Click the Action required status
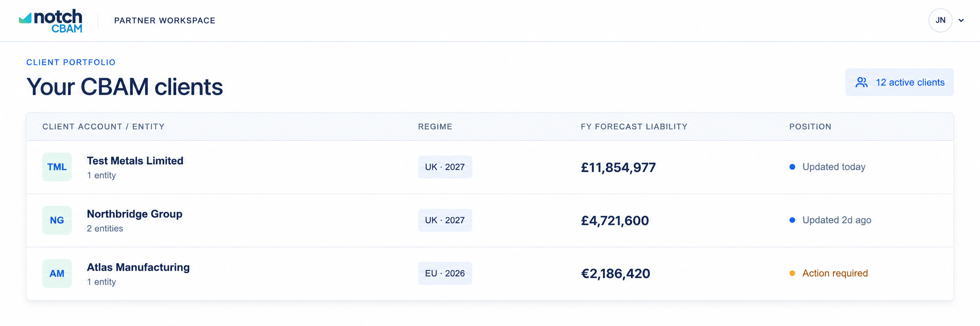The width and height of the screenshot is (980, 326). tap(835, 273)
